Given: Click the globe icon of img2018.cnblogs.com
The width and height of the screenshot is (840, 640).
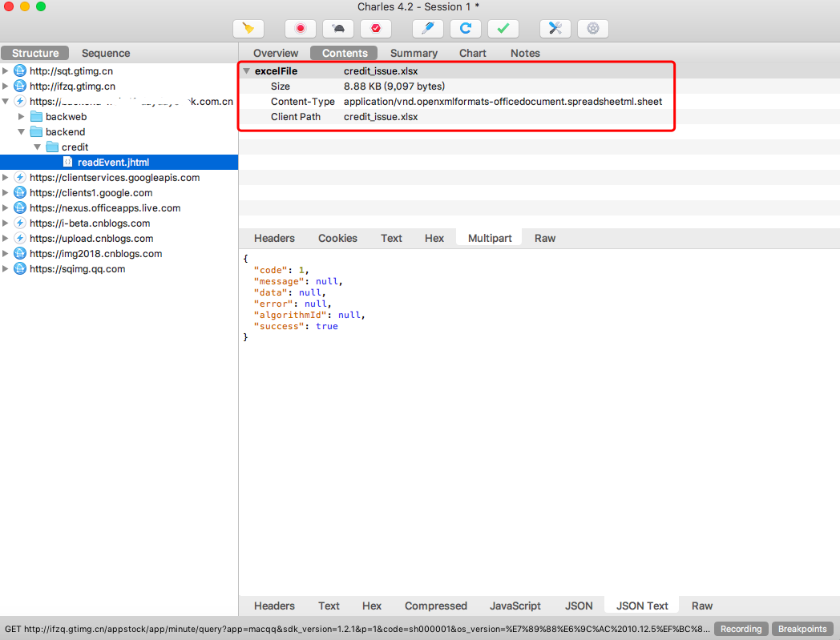Looking at the screenshot, I should point(20,253).
